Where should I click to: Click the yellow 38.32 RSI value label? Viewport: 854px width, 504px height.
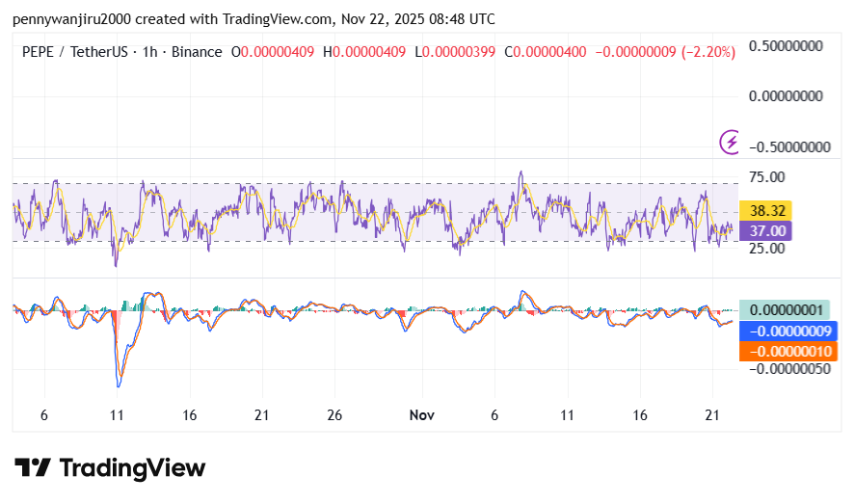tap(763, 211)
